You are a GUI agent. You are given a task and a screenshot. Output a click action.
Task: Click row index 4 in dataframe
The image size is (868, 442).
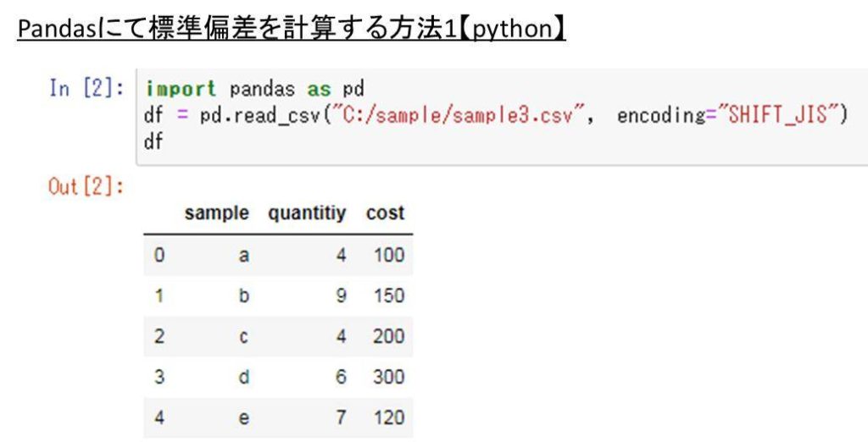159,417
